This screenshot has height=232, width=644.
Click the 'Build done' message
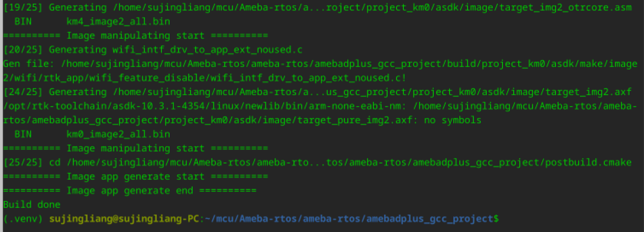(x=32, y=205)
